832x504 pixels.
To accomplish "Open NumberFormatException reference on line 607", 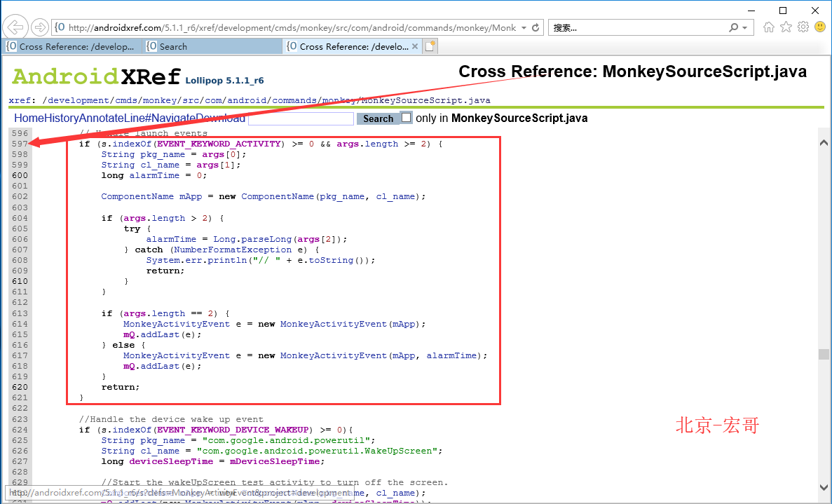I will (x=233, y=250).
